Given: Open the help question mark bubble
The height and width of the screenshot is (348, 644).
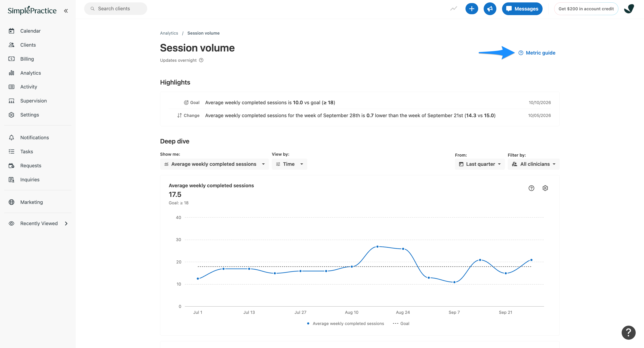Looking at the screenshot, I should (628, 332).
